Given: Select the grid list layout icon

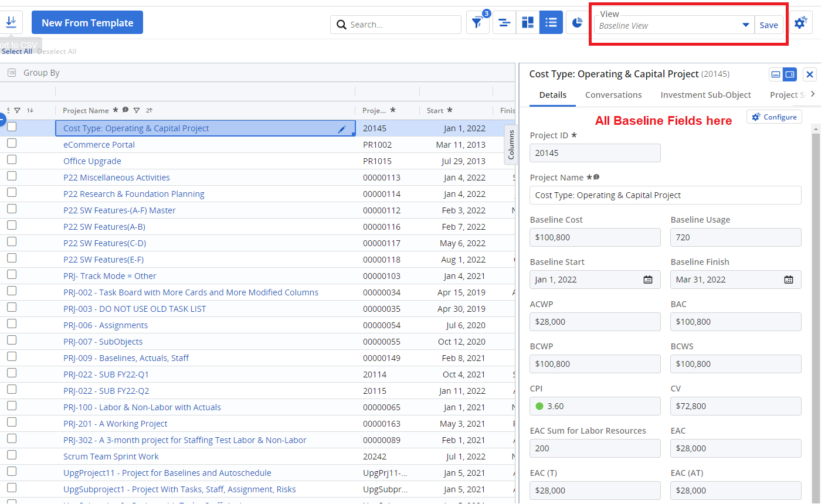Looking at the screenshot, I should point(551,23).
